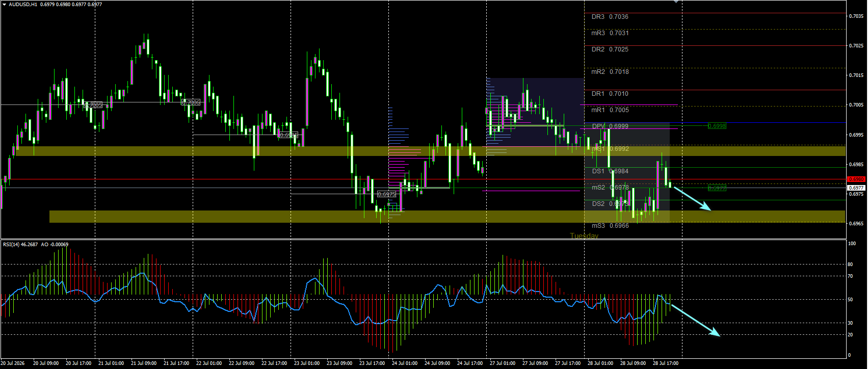This screenshot has height=369, width=868.
Task: Click the 22 Jul 17:00 time label
Action: coord(274,363)
